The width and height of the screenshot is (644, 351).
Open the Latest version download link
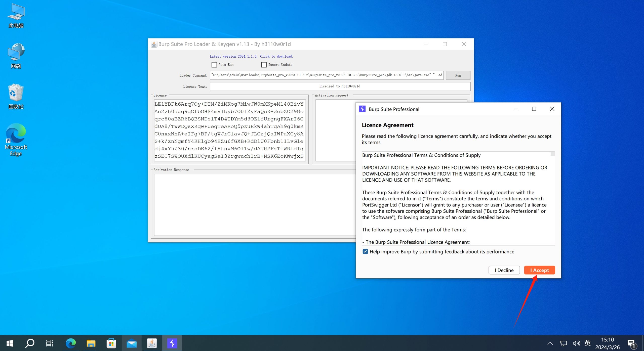[x=251, y=56]
